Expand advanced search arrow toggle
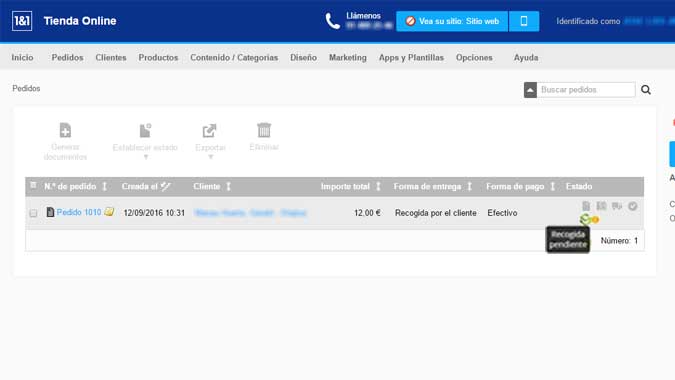 click(x=530, y=90)
